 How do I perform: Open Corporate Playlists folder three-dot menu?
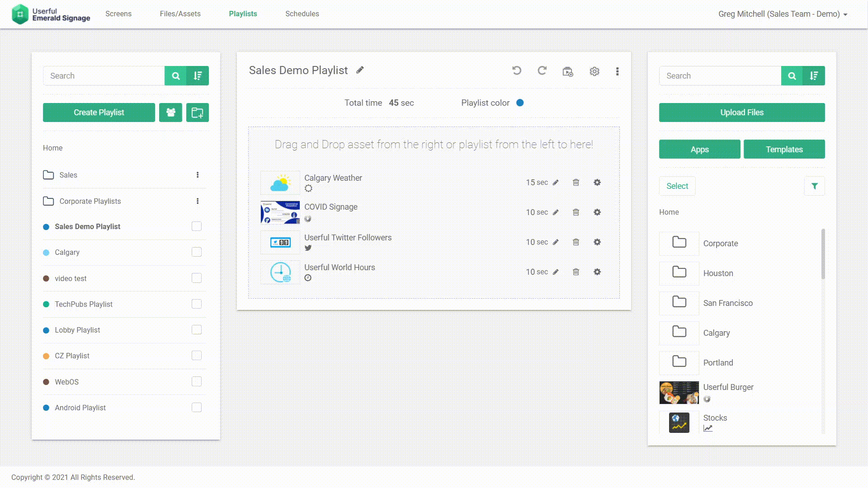click(x=198, y=201)
